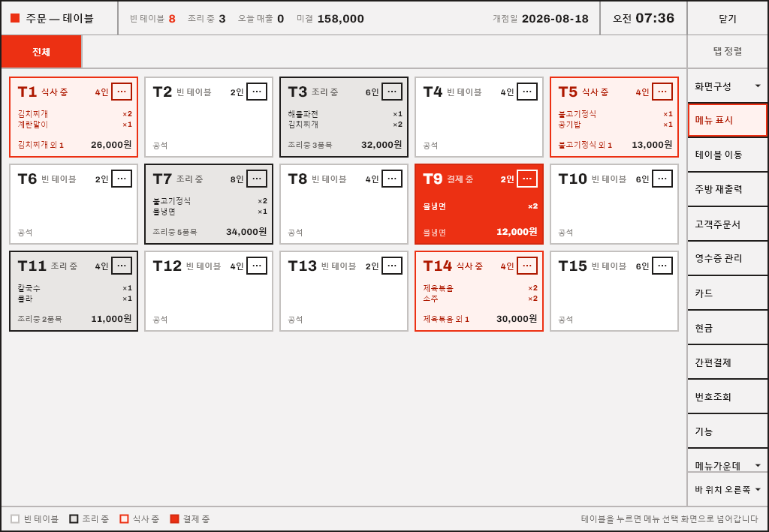Select the 전체 tab
The width and height of the screenshot is (769, 532).
[41, 52]
